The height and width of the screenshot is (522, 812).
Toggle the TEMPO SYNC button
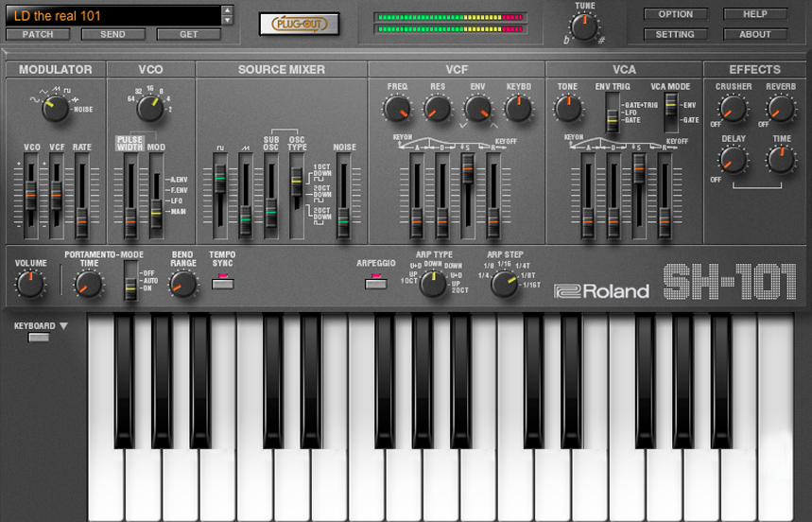pos(223,284)
